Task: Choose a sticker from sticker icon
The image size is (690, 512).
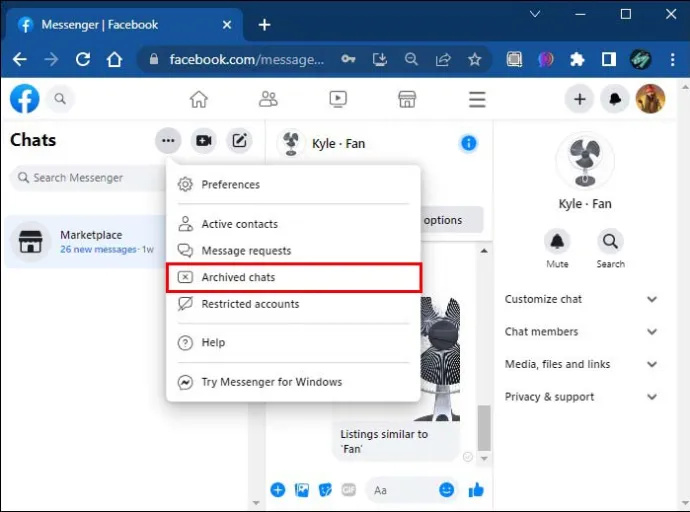Action: point(325,490)
